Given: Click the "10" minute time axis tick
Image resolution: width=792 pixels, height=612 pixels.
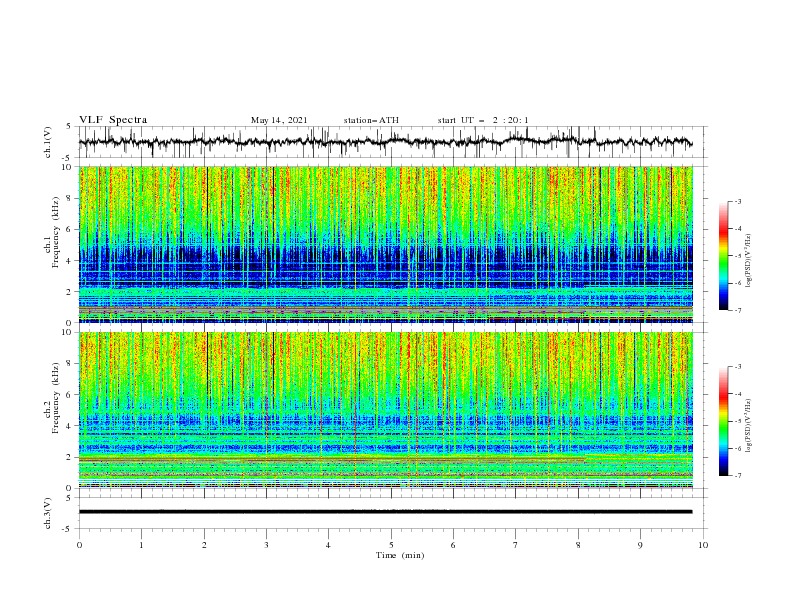Looking at the screenshot, I should click(703, 545).
